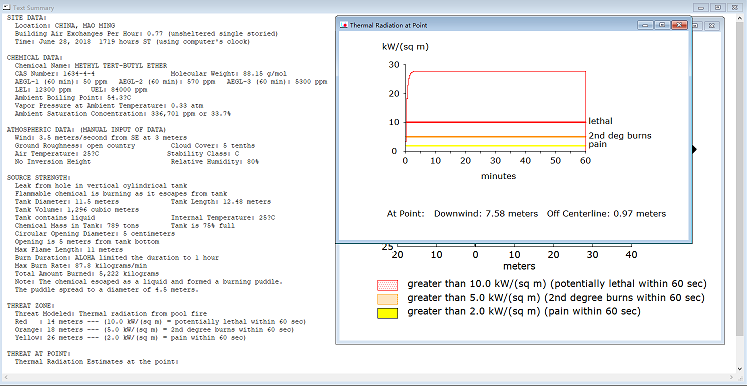Click 'Thermal Radiation Estimates at the point:' line

point(97,362)
